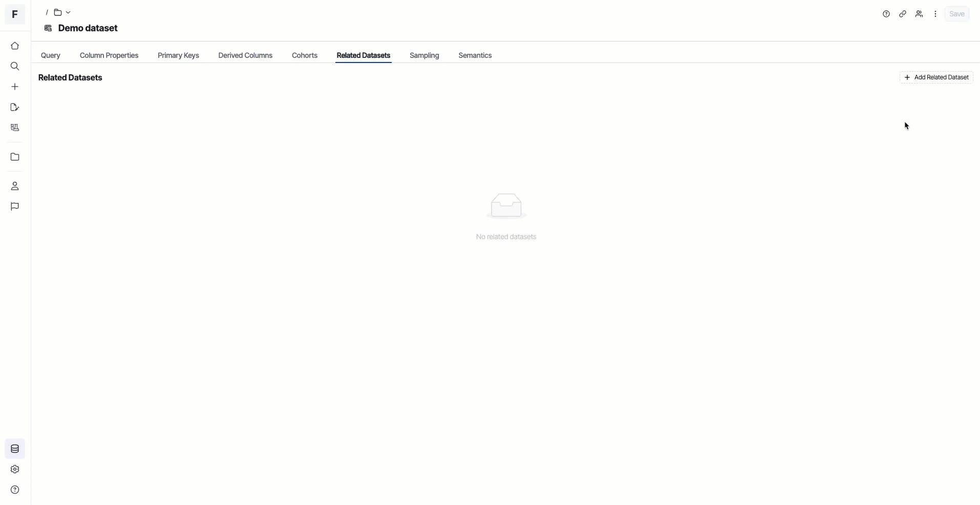Viewport: 980px width, 505px height.
Task: Go to the Semantics tab
Action: (475, 55)
